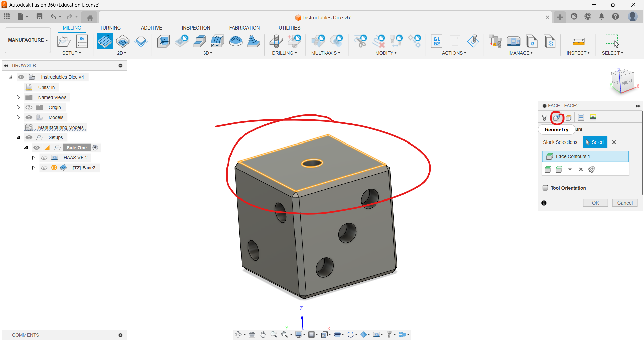
Task: Select the highlighted 2D Face milling tool
Action: click(x=104, y=41)
